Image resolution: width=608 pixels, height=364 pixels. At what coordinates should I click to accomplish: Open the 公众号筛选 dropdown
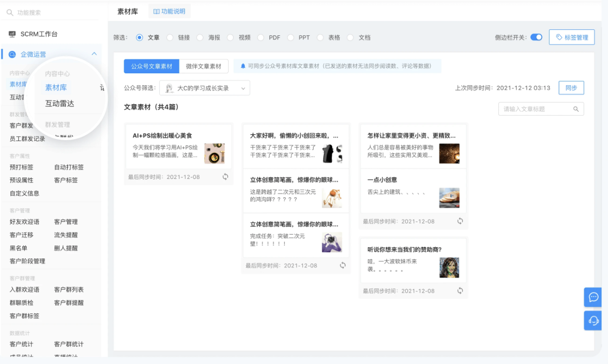click(x=205, y=88)
